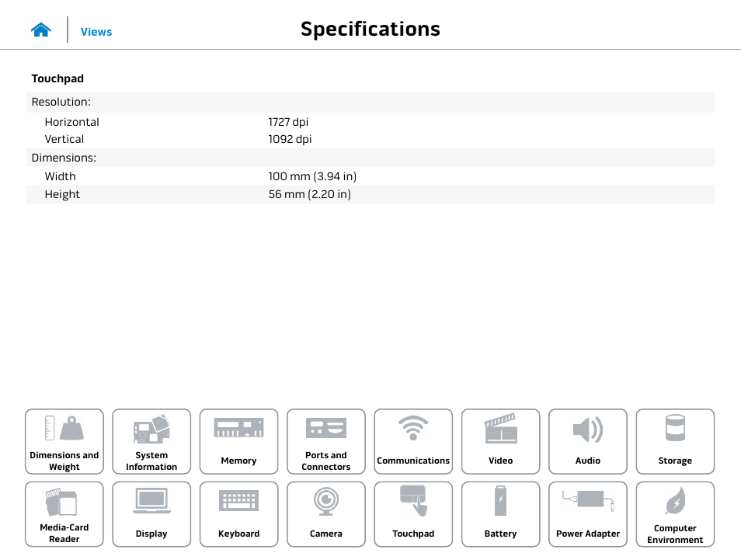This screenshot has width=741, height=560.
Task: Open Media-Card Reader specifications
Action: 64,514
